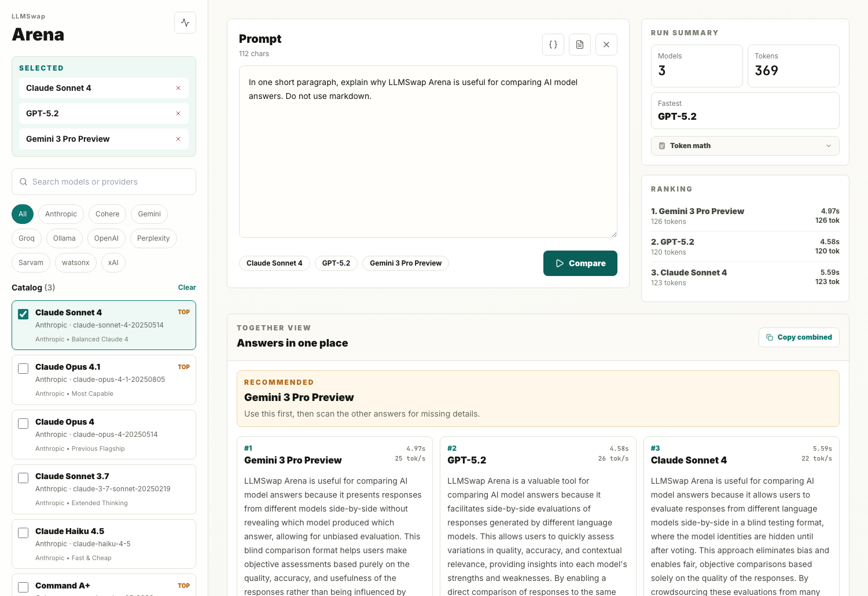Click the copy icon in Copy combined
Screen dimensions: 868x596
point(770,337)
